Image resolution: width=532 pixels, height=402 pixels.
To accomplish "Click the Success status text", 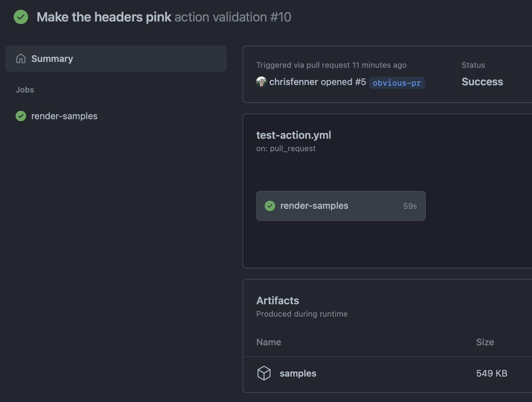I will pyautogui.click(x=482, y=82).
